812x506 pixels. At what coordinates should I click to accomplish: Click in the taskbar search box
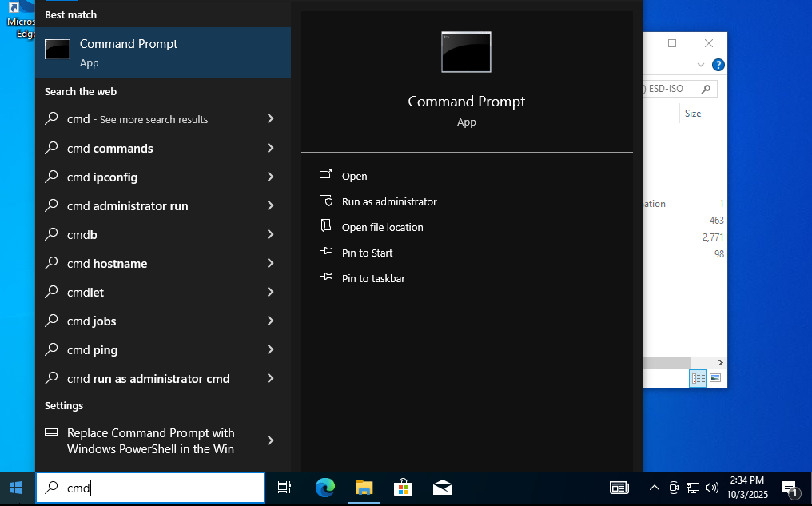(x=160, y=488)
